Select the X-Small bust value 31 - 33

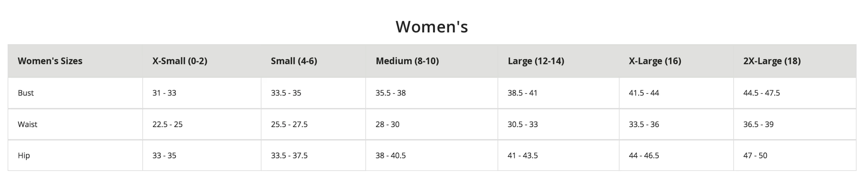(x=164, y=93)
